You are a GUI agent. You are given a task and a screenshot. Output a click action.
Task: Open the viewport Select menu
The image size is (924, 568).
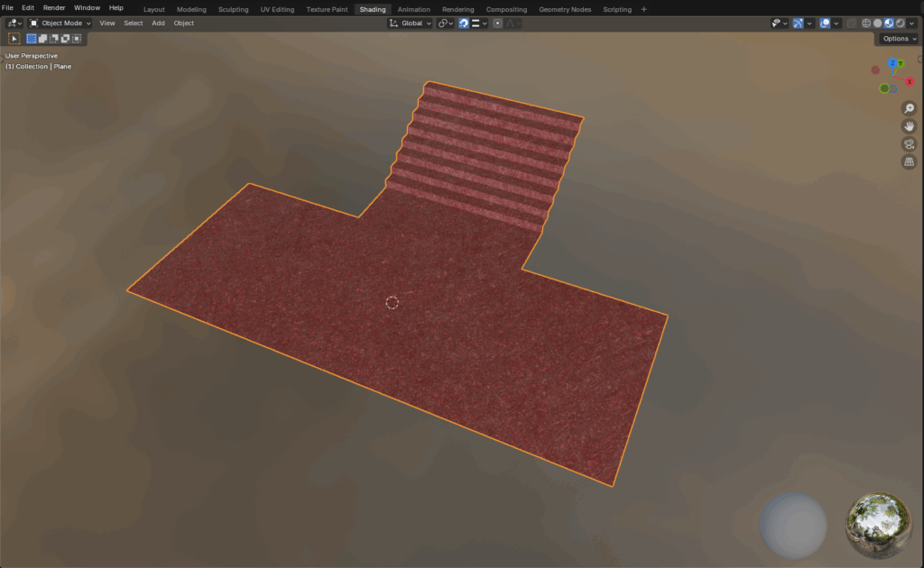[134, 23]
